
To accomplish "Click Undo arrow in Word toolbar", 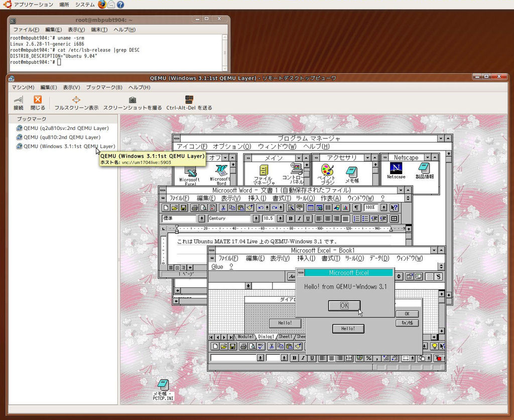I will 261,207.
